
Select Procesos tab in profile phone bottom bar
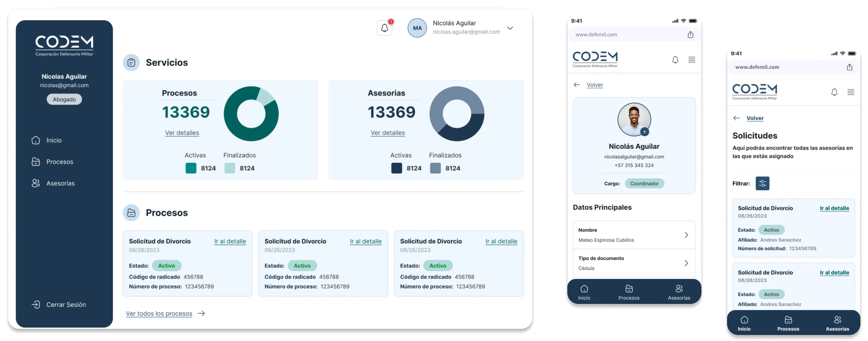point(629,292)
